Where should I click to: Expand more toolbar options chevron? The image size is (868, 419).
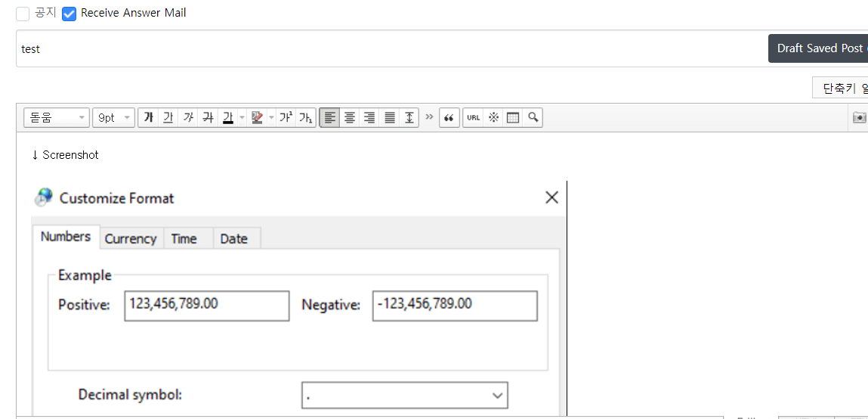tap(429, 117)
